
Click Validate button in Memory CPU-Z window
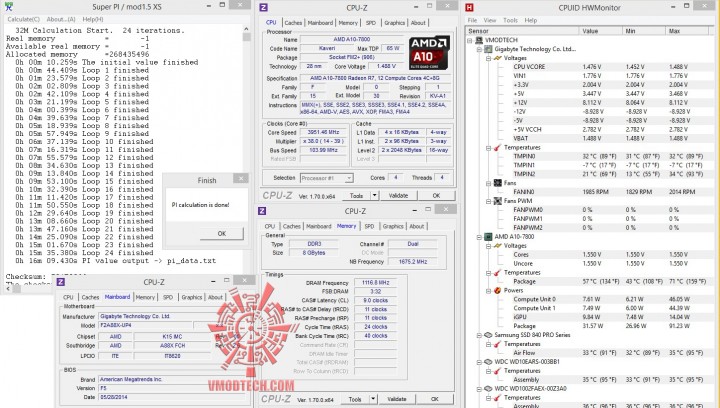[397, 399]
